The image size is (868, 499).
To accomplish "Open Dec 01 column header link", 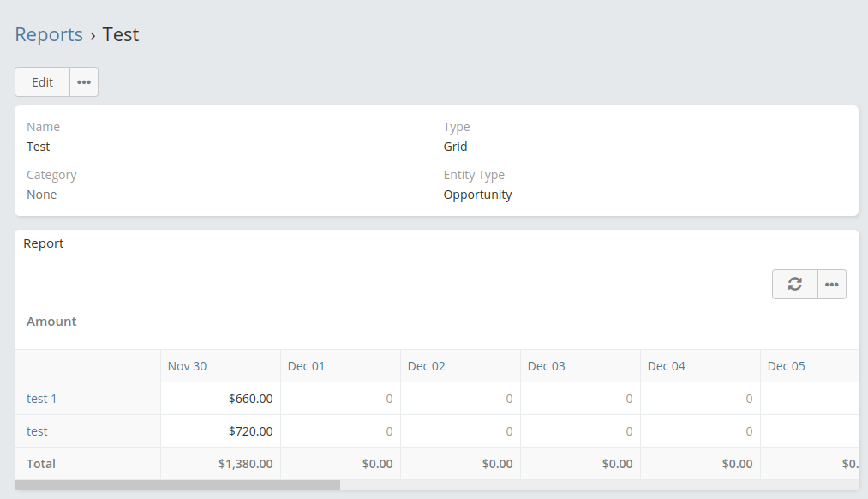I will click(x=306, y=366).
